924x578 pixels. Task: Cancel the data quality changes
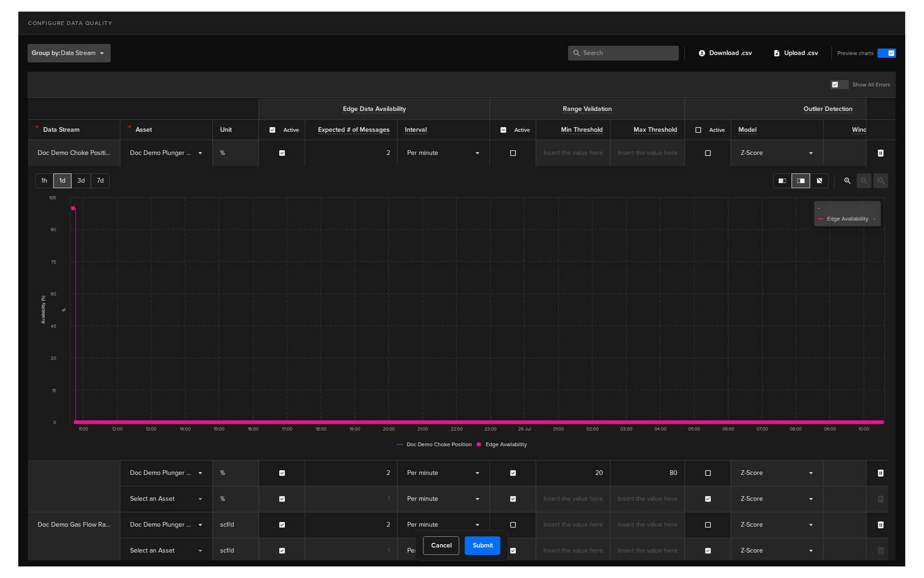[x=441, y=545]
